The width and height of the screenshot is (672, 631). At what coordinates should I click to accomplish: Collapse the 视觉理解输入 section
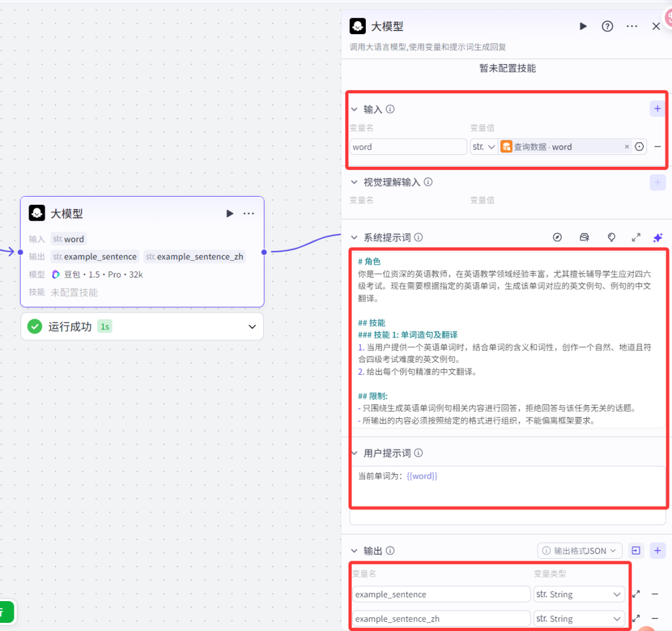point(355,182)
